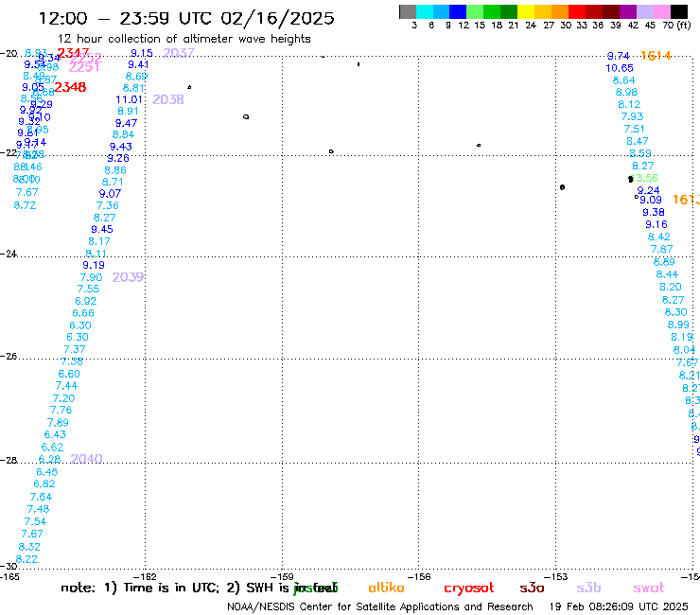Click the wave height value 8.44

click(x=667, y=274)
